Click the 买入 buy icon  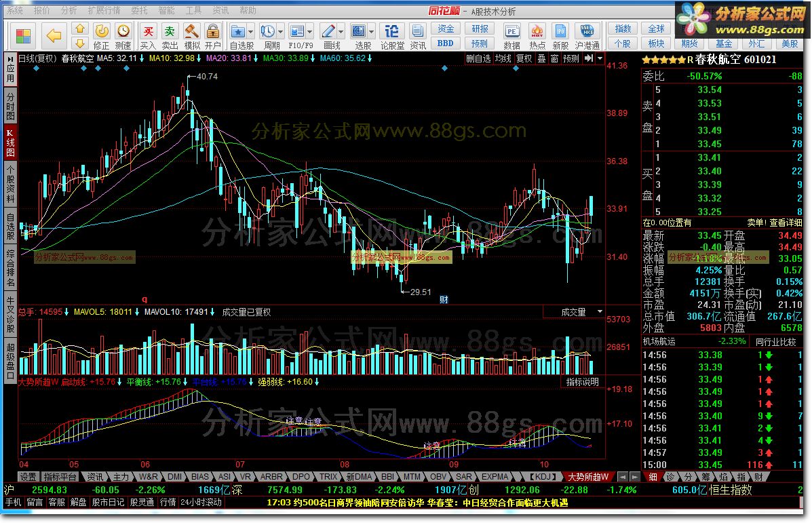(148, 36)
